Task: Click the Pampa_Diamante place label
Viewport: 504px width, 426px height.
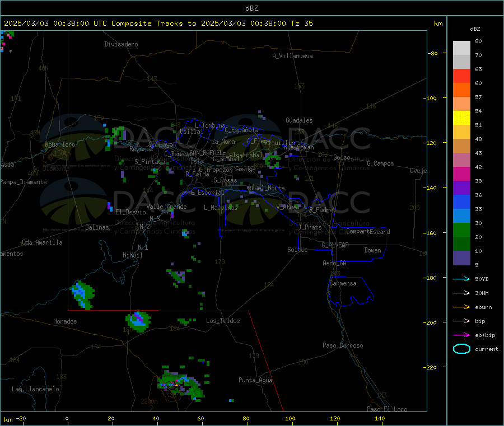Action: click(24, 182)
